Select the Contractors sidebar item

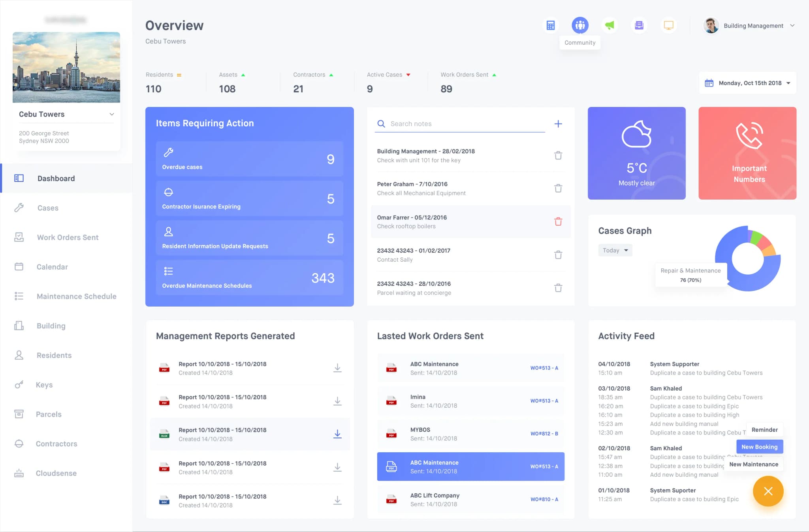click(x=56, y=444)
